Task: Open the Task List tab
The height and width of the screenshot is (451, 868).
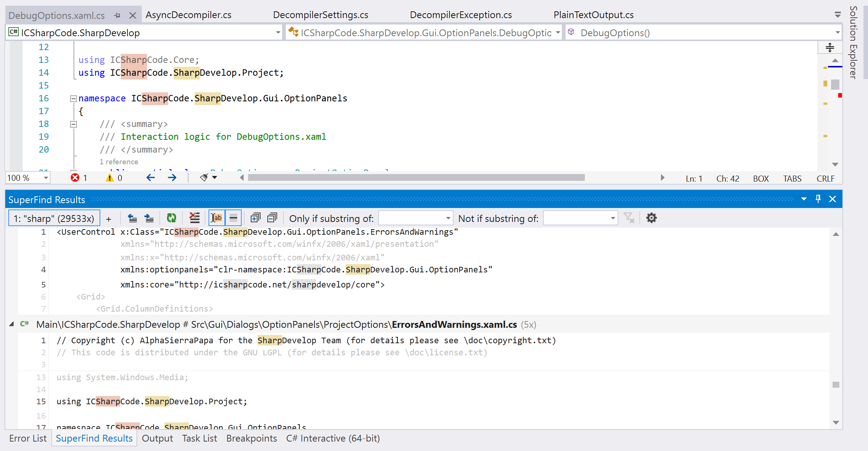Action: point(199,439)
